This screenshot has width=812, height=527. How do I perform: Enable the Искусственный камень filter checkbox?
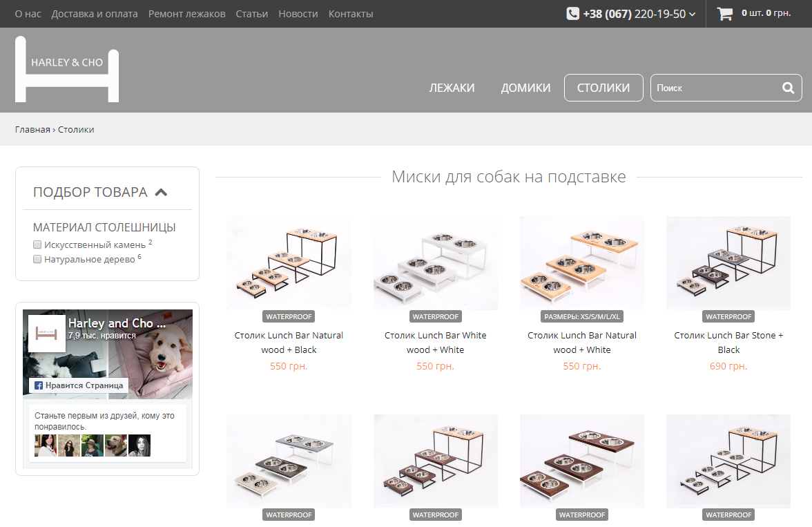37,245
